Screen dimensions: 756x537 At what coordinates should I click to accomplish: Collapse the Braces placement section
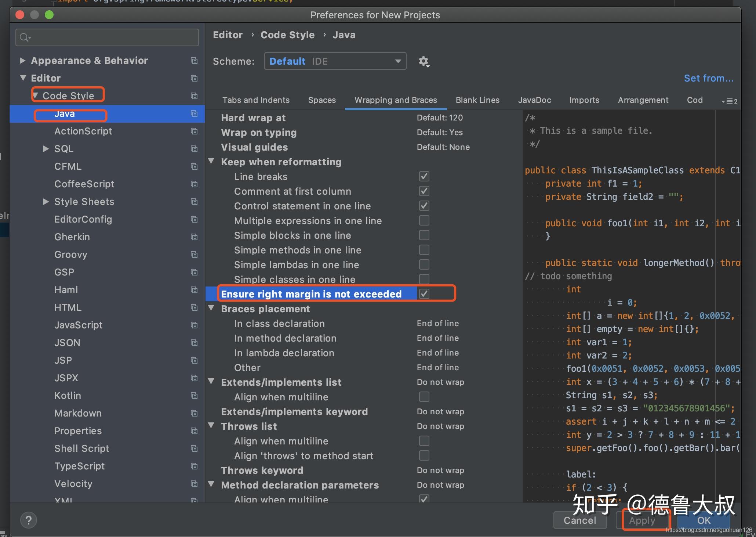(211, 308)
